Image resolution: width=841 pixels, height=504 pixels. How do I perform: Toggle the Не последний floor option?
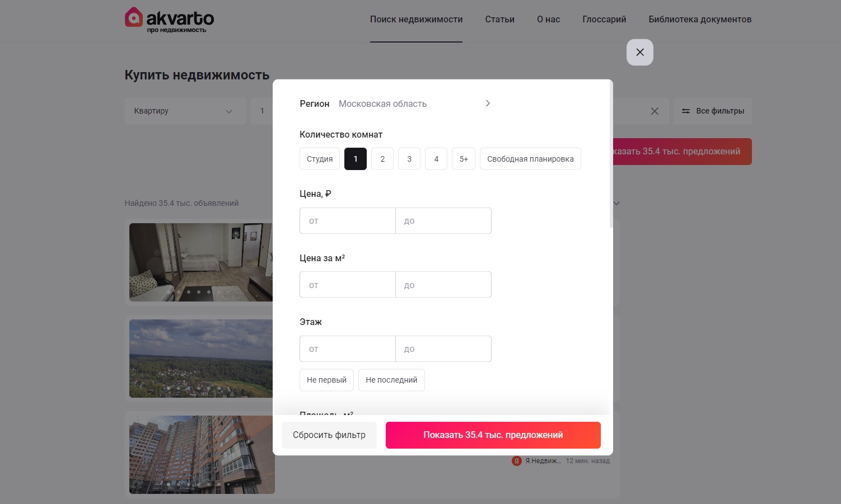[391, 380]
